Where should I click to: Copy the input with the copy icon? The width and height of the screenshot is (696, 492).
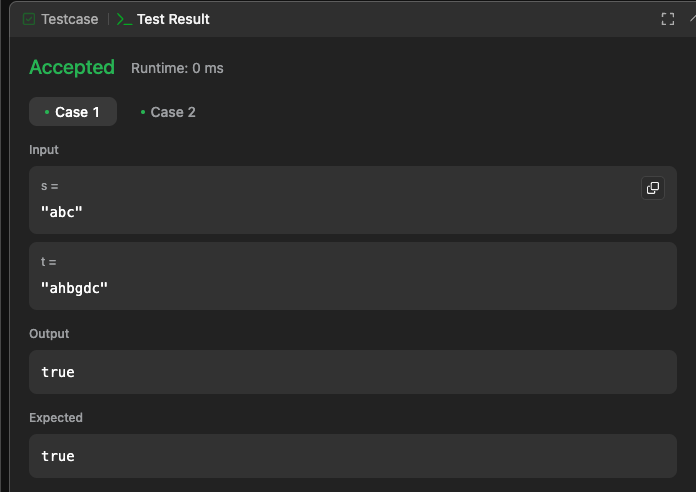tap(652, 188)
